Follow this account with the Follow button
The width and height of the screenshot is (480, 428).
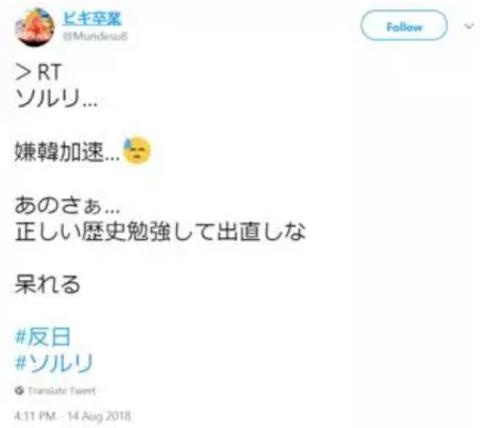[404, 26]
